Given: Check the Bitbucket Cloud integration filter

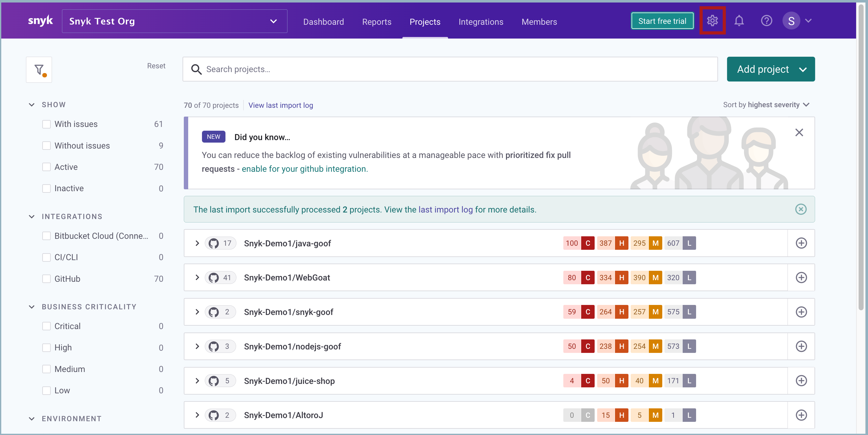Looking at the screenshot, I should tap(46, 236).
